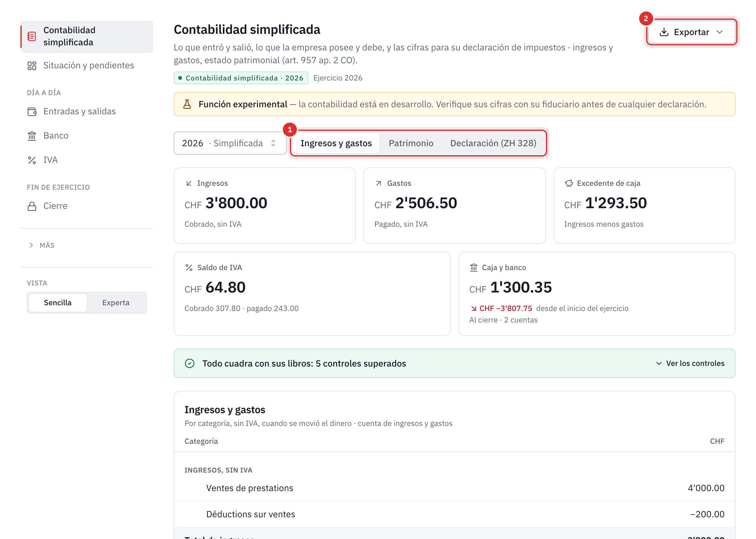This screenshot has width=756, height=539.
Task: Expand the MÁS section in sidebar
Action: pyautogui.click(x=42, y=245)
